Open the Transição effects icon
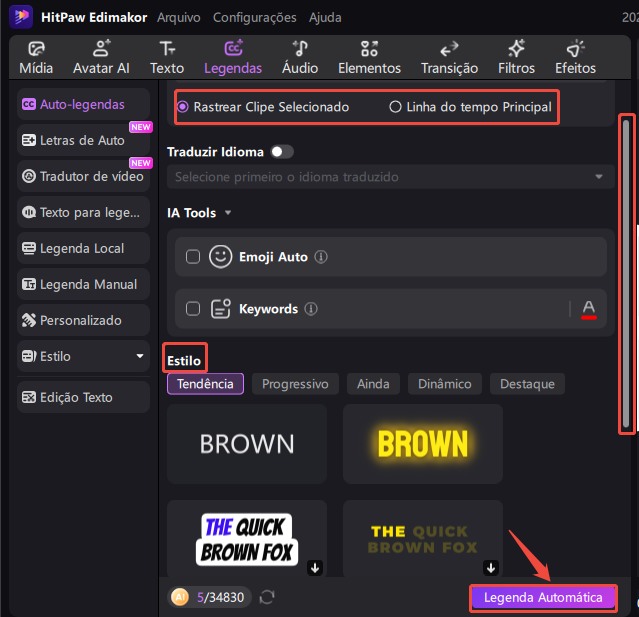Screen dimensions: 639x617 (x=449, y=49)
